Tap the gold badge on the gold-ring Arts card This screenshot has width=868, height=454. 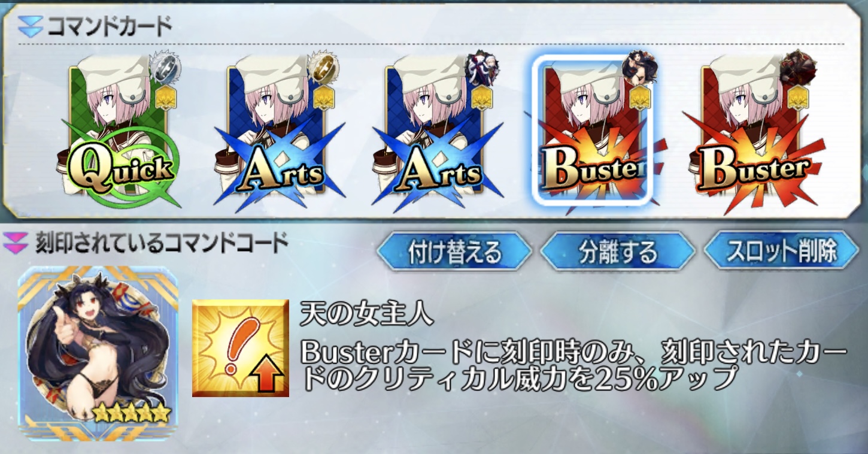[x=323, y=98]
